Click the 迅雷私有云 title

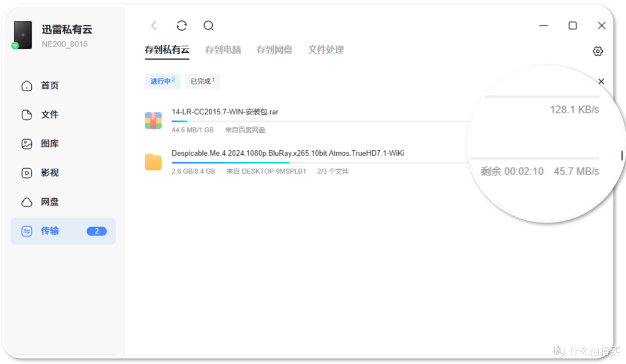click(67, 29)
